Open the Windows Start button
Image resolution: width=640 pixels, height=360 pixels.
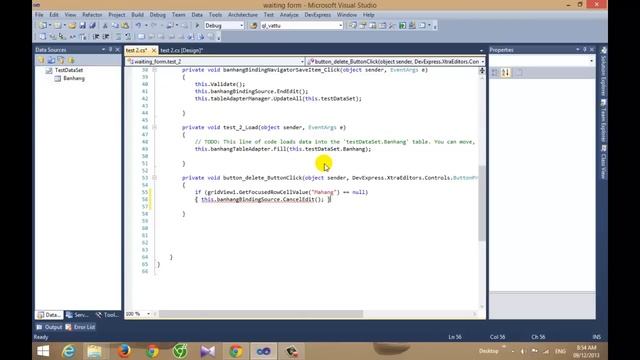click(x=43, y=351)
